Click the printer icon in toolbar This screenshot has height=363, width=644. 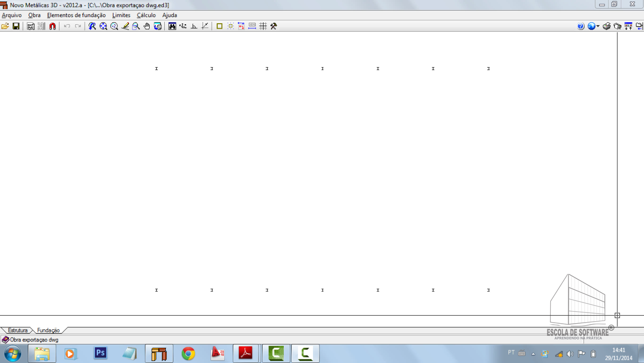tap(607, 26)
